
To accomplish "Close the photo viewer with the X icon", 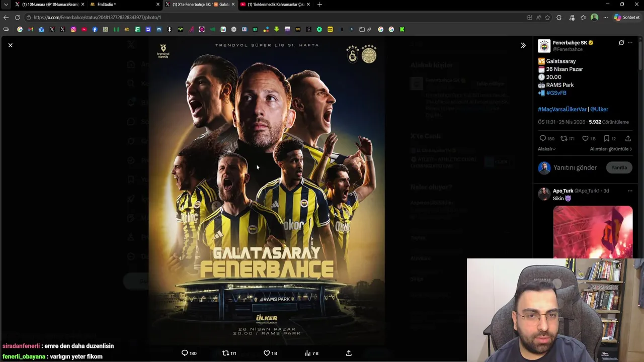I will pos(10,45).
